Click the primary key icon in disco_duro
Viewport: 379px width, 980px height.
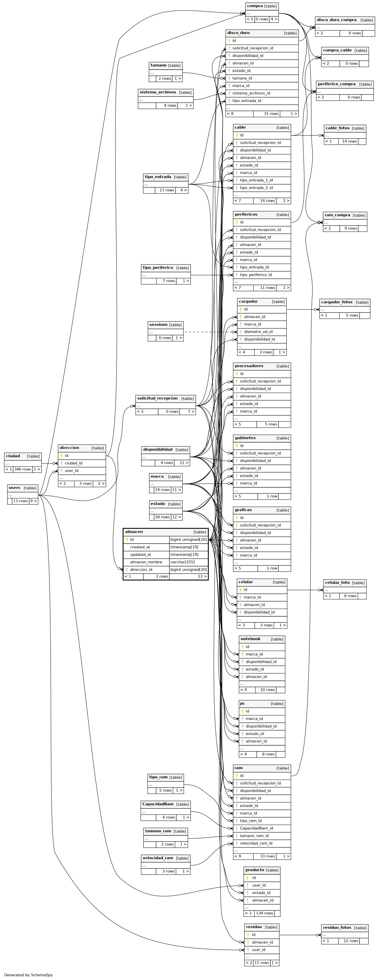pos(229,41)
